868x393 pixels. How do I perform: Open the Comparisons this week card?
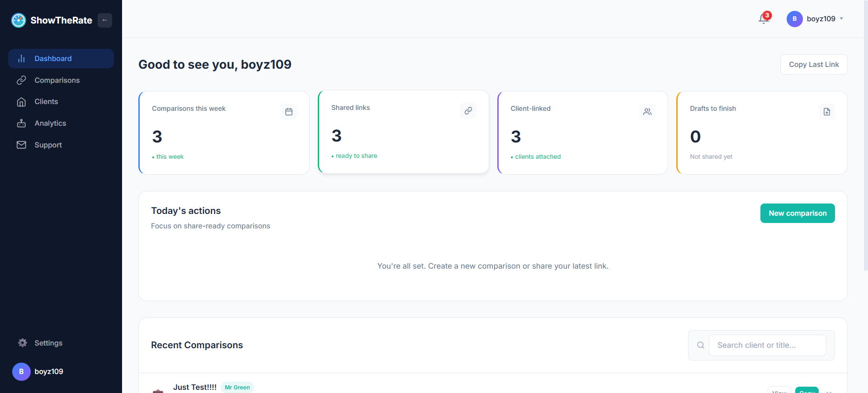tap(224, 133)
